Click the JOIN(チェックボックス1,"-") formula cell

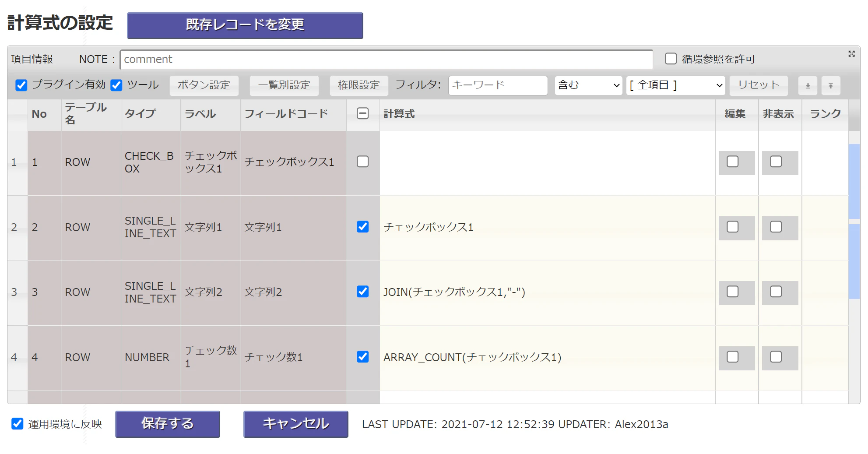(547, 292)
